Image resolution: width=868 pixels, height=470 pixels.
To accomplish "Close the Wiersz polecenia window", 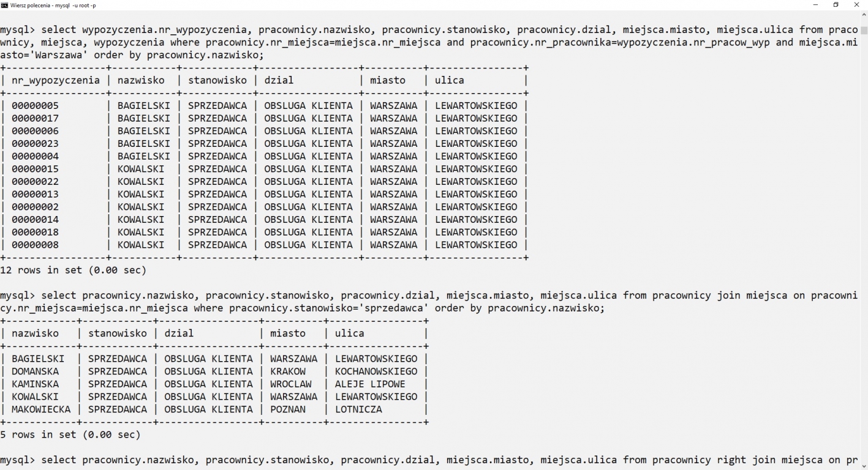I will pos(856,5).
